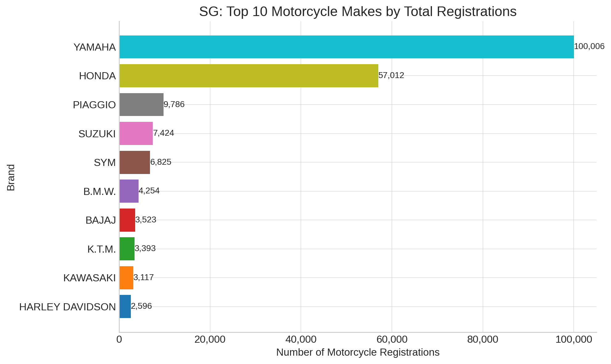Click the value label 100,006

[x=589, y=47]
